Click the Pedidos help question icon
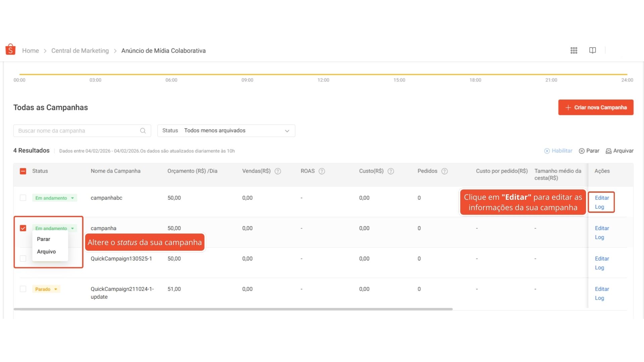This screenshot has width=644, height=362. tap(444, 171)
